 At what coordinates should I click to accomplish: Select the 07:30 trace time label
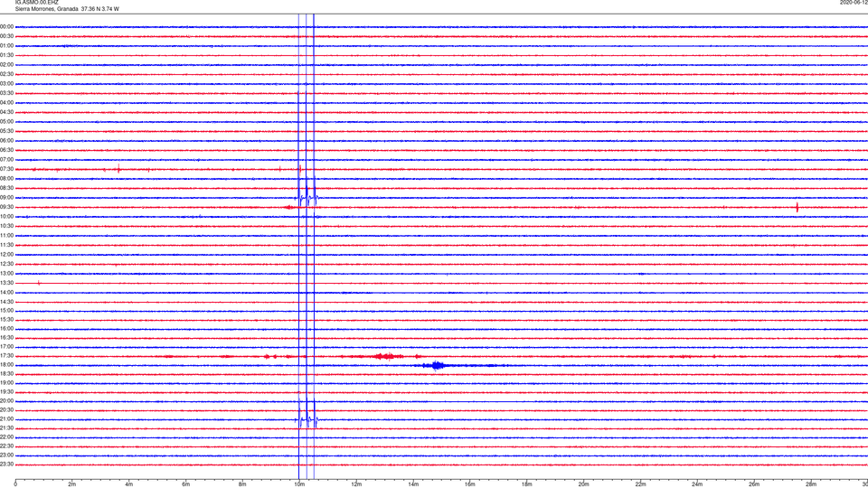click(6, 169)
